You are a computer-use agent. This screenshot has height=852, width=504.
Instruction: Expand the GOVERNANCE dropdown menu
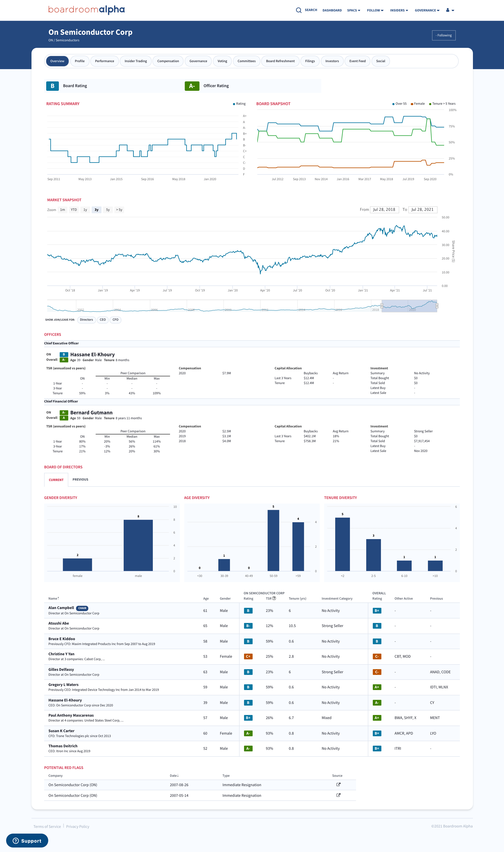427,10
